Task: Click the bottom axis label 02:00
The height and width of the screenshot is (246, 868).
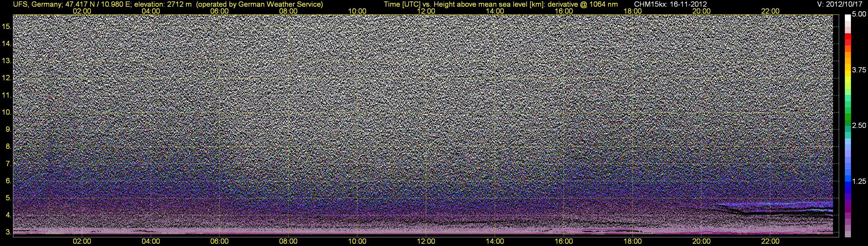Action: click(82, 241)
